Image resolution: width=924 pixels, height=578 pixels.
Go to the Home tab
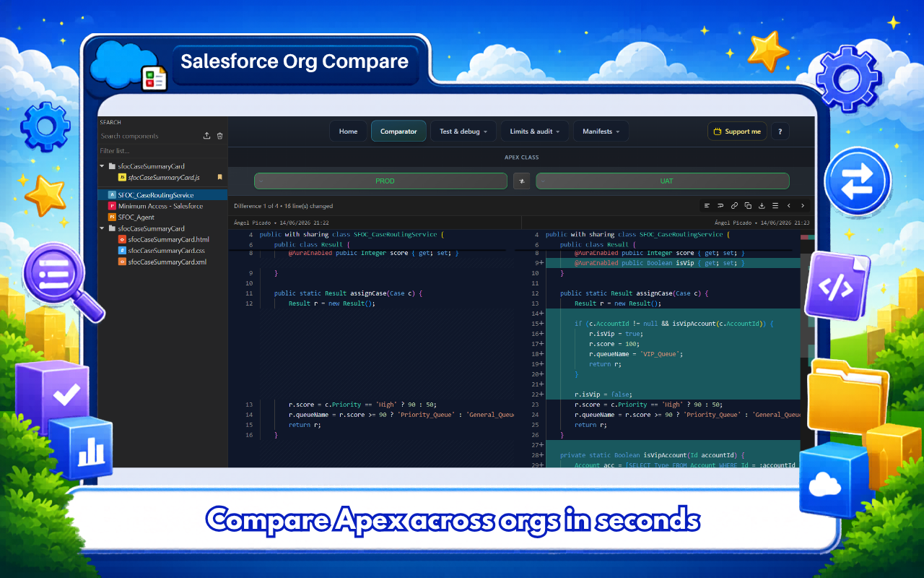[349, 131]
